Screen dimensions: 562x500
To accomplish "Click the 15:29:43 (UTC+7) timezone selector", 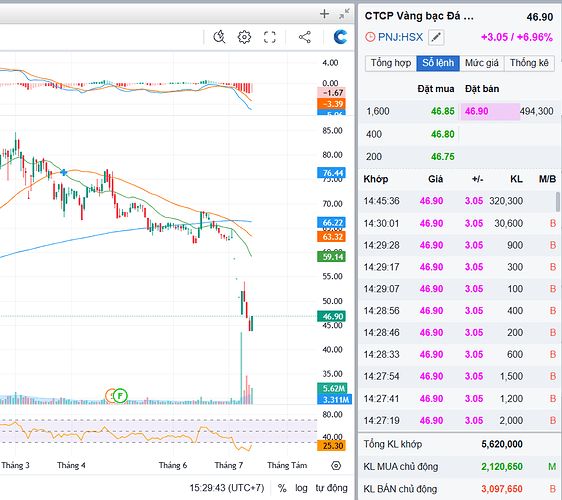I will point(227,488).
